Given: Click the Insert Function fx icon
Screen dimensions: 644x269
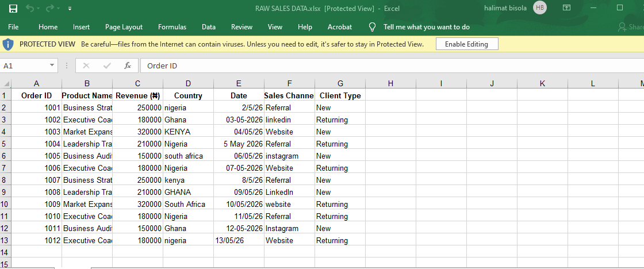Looking at the screenshot, I should (128, 66).
